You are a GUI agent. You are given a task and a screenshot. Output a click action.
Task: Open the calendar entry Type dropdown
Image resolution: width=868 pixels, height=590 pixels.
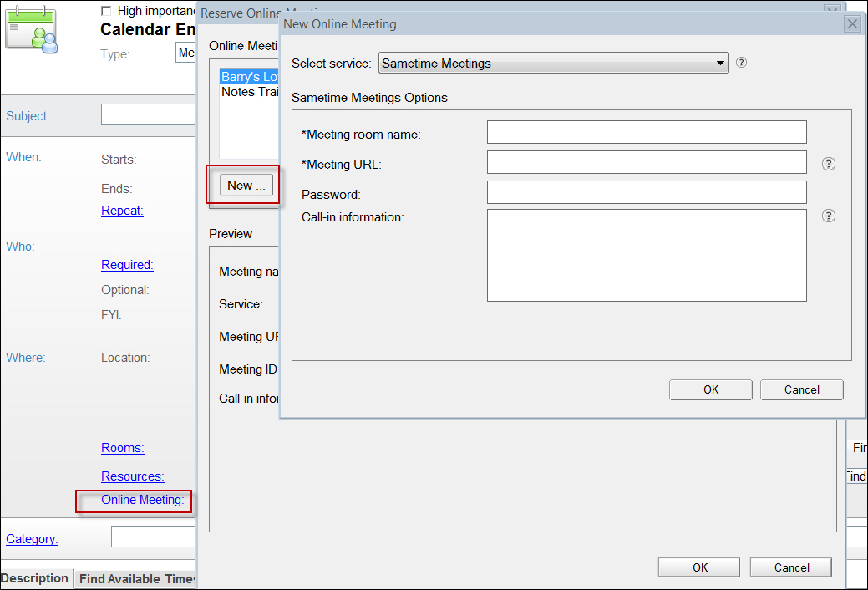[x=186, y=53]
